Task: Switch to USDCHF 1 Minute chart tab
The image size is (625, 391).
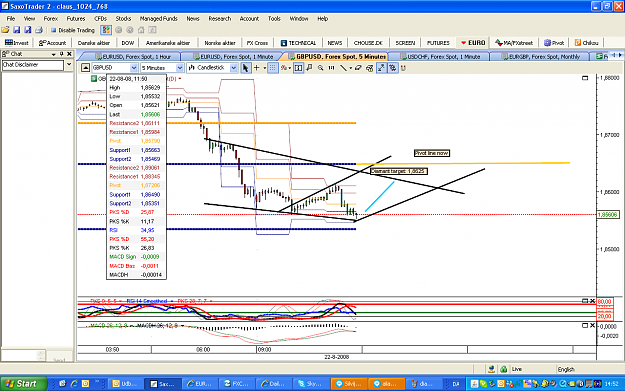Action: [440, 57]
